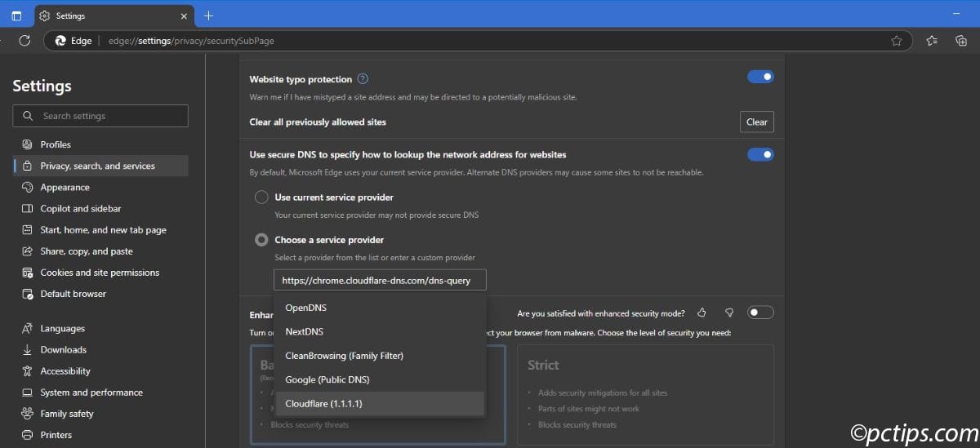Open Family safety settings

coord(100,414)
